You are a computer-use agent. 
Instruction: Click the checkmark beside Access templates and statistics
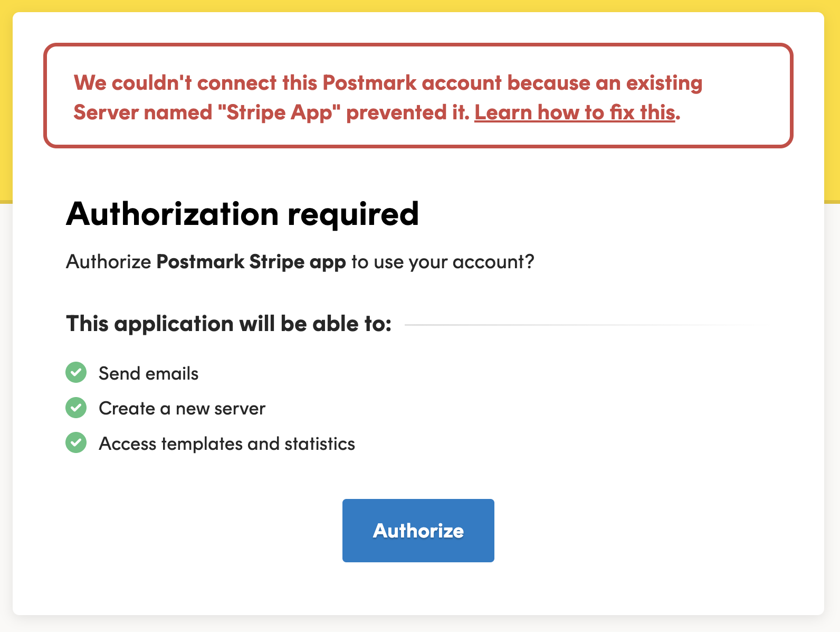[76, 443]
